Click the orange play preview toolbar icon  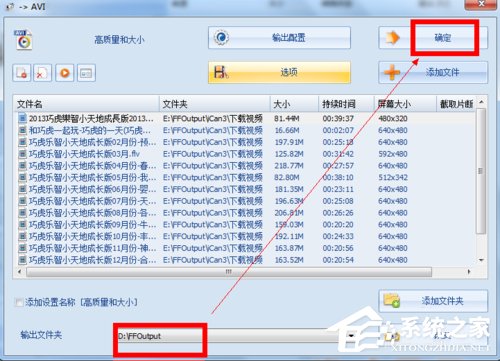pos(65,73)
